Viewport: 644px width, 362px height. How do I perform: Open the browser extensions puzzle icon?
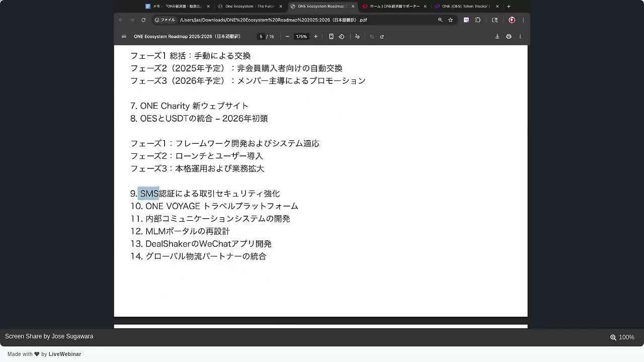(x=478, y=20)
